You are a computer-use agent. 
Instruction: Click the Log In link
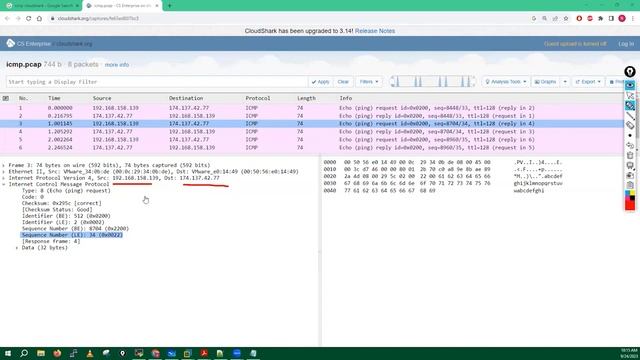point(626,44)
